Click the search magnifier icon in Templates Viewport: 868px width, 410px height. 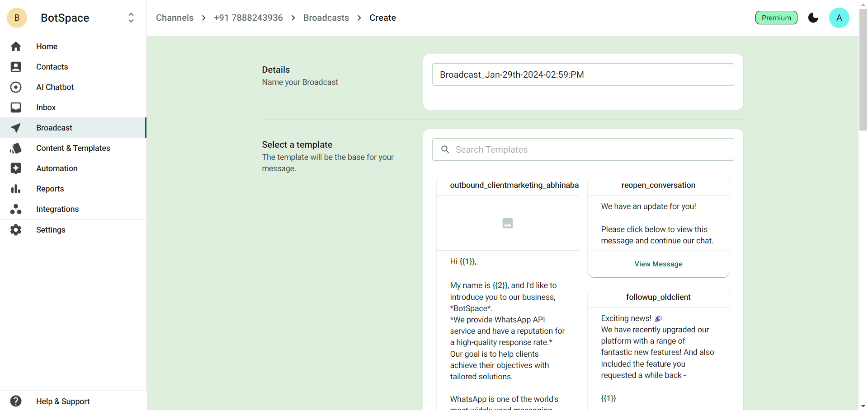[445, 149]
